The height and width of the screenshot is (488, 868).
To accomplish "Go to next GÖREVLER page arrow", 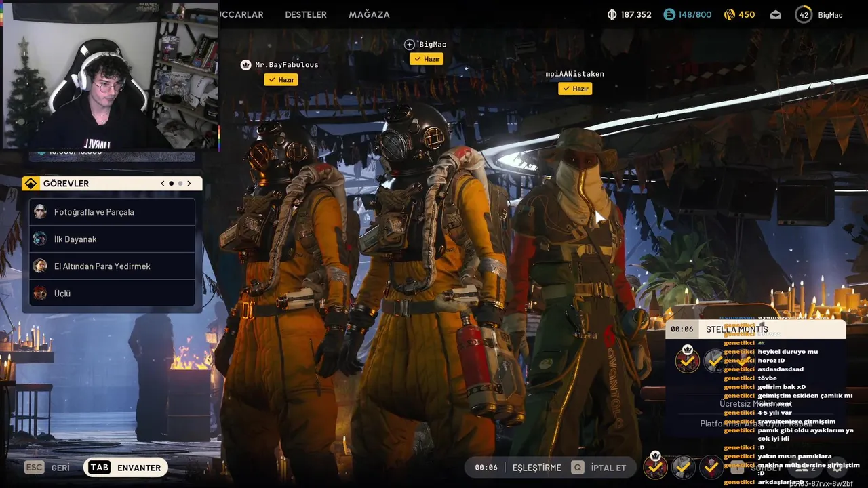I will click(189, 184).
